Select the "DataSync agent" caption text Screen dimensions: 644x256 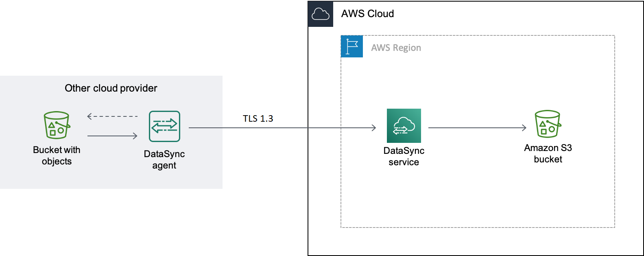coord(164,160)
